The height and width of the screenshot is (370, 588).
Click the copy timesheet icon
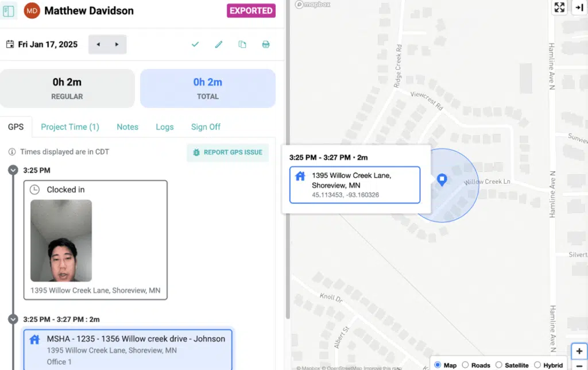pos(242,44)
